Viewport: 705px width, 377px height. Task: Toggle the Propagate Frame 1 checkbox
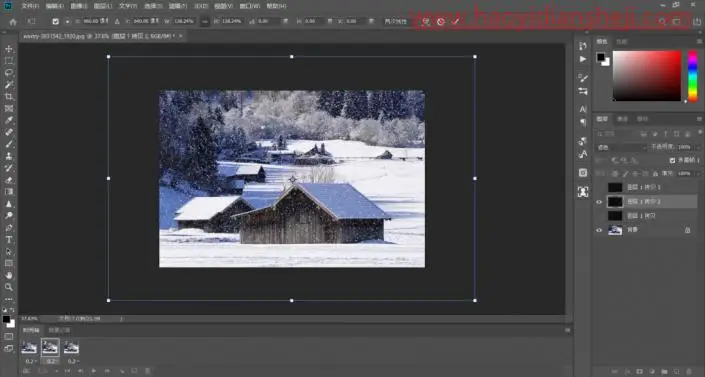[x=672, y=160]
